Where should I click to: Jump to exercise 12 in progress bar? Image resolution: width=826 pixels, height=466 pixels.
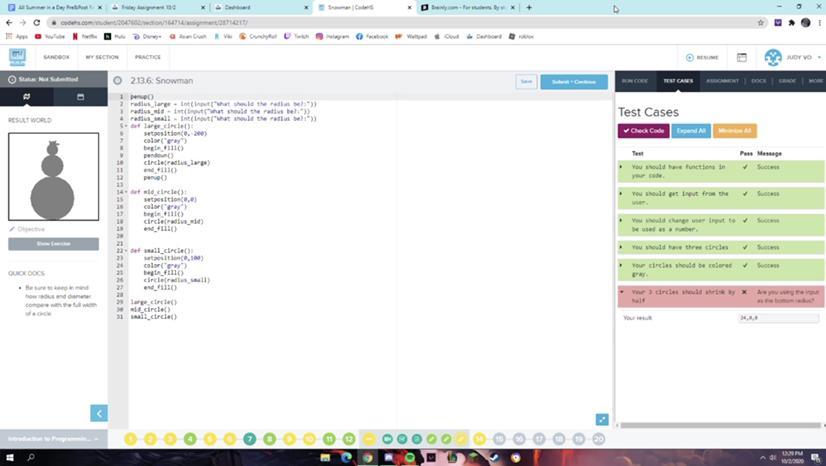(349, 439)
